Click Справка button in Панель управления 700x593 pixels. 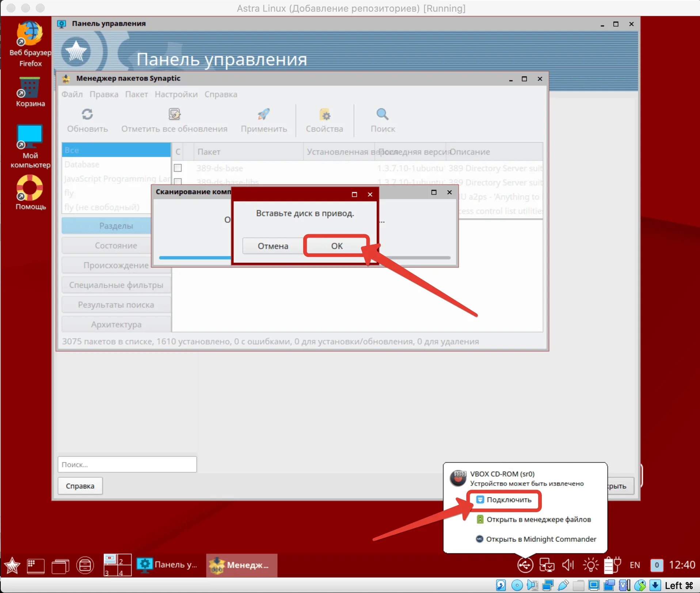click(80, 486)
